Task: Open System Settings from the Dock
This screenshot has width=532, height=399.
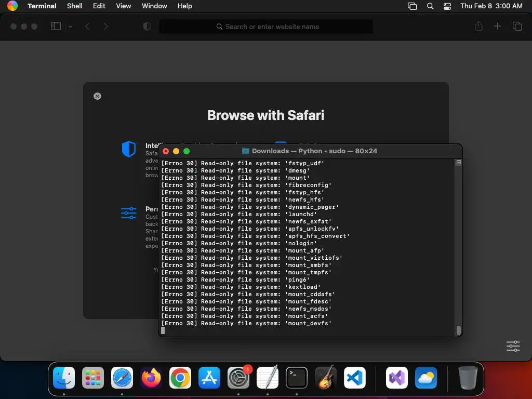Action: coord(238,378)
